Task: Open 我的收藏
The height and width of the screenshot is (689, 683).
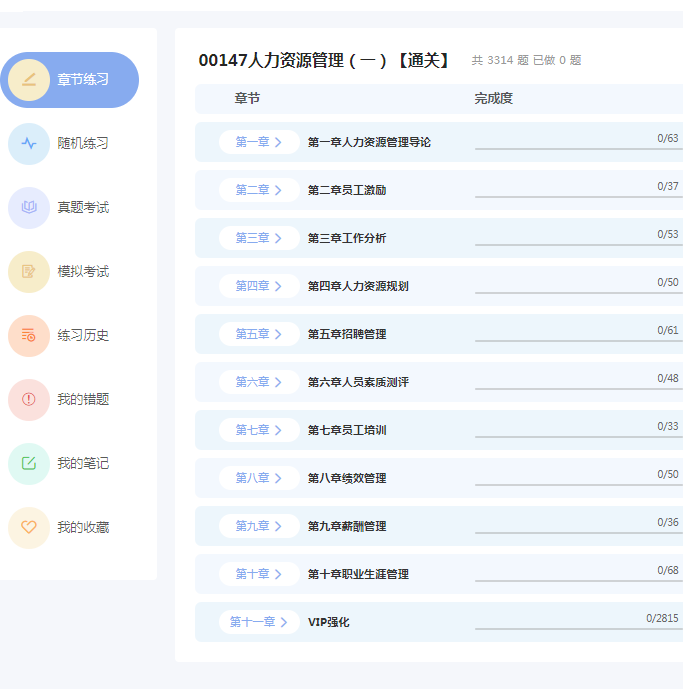Action: [x=83, y=527]
